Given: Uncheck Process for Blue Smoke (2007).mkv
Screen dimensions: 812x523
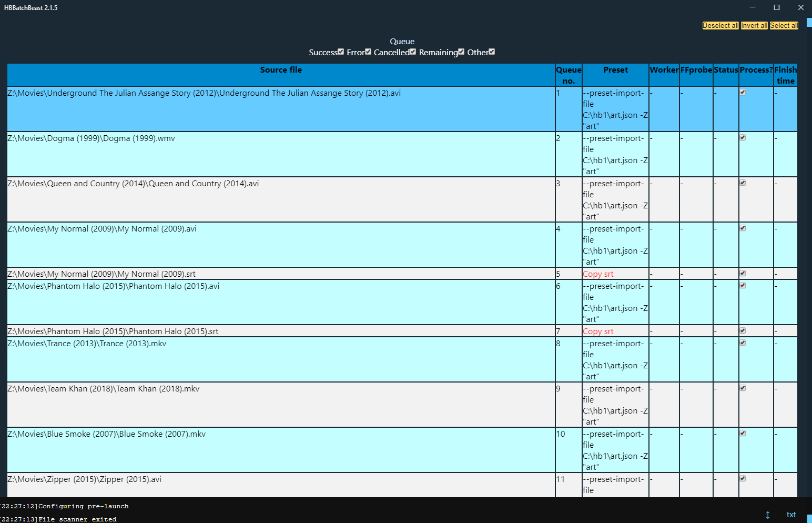Looking at the screenshot, I should pyautogui.click(x=743, y=433).
